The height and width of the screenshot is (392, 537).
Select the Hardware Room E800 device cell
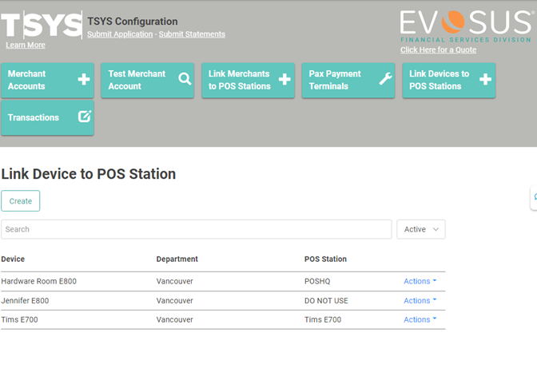pos(38,281)
